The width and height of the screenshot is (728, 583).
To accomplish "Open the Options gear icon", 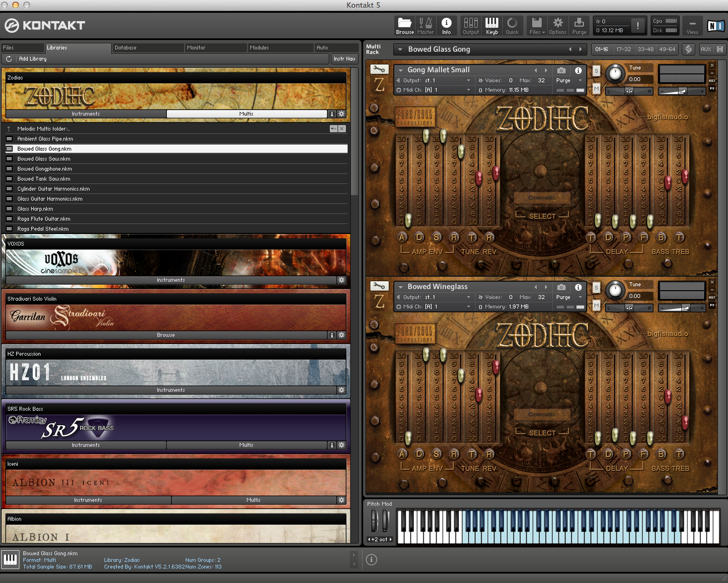I will point(557,26).
